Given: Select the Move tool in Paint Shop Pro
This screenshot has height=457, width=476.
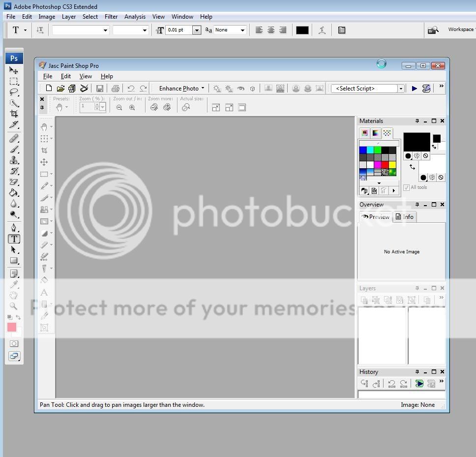Looking at the screenshot, I should pos(44,162).
